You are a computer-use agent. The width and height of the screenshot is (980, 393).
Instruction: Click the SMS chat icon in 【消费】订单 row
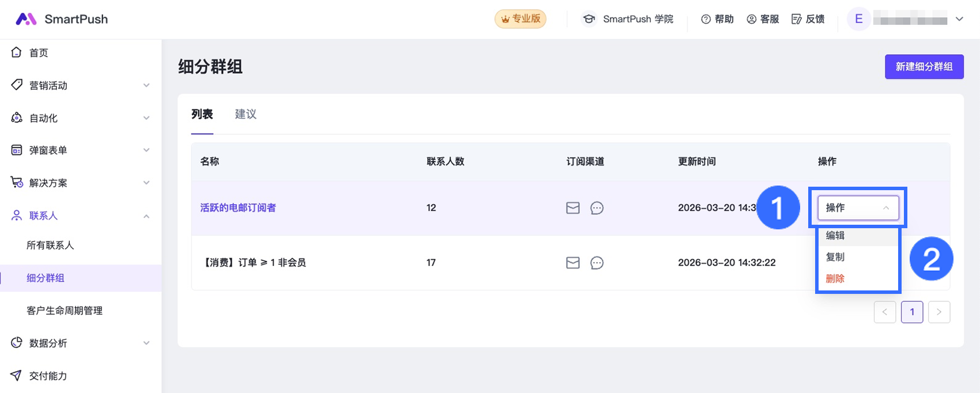click(597, 263)
